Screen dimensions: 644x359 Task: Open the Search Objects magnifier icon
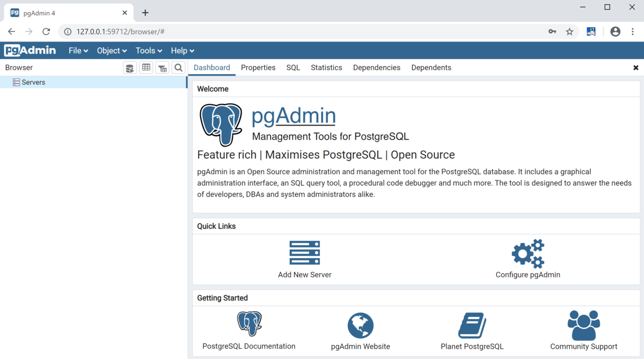pyautogui.click(x=179, y=68)
